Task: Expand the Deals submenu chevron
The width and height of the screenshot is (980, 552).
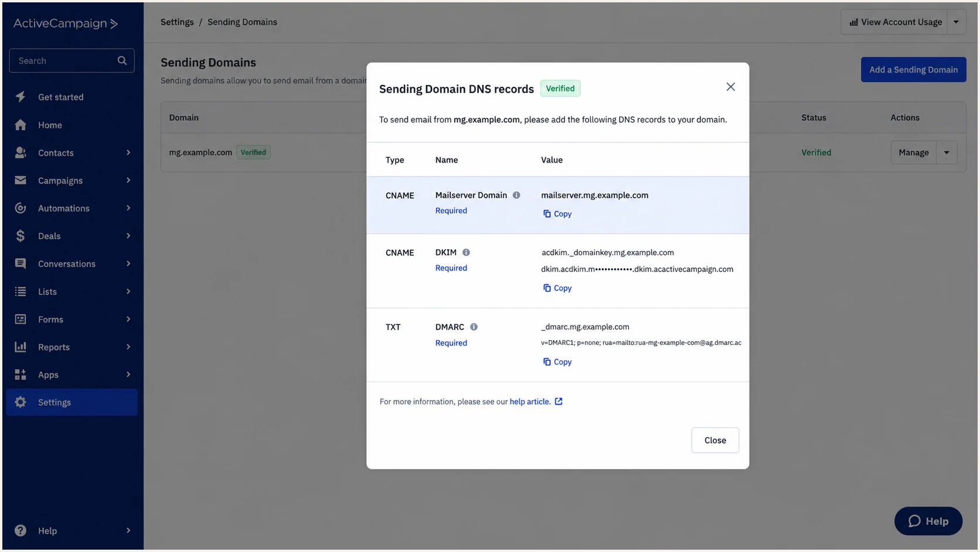Action: pos(128,236)
